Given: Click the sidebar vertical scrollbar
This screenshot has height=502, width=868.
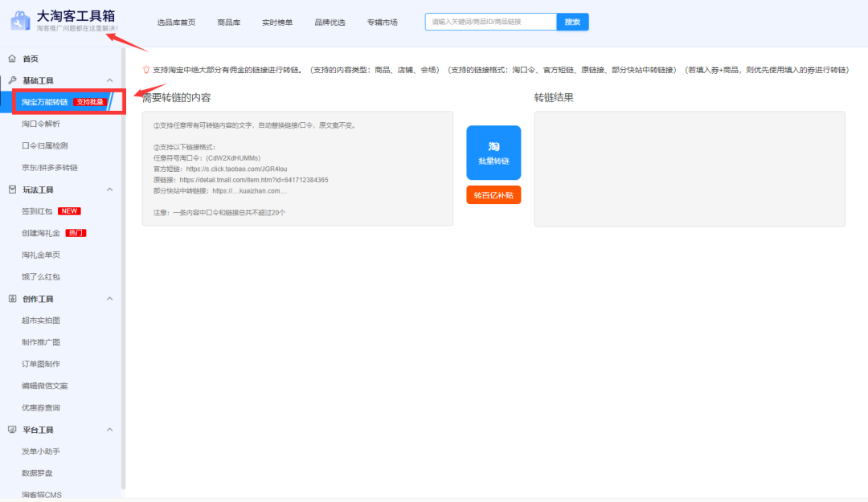Looking at the screenshot, I should coord(123,265).
